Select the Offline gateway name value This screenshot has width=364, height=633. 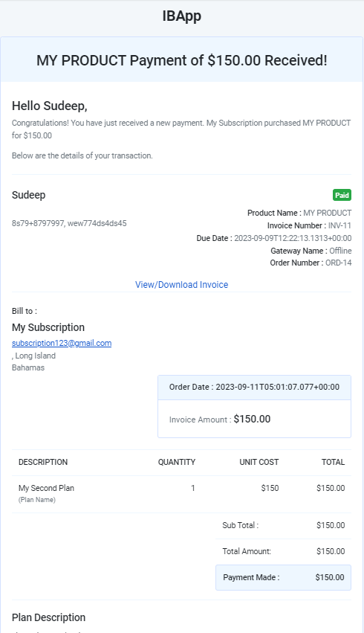(340, 251)
